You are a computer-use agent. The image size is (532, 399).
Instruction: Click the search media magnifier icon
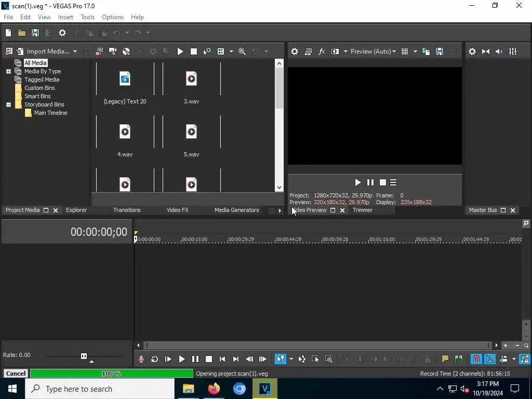coord(242,51)
